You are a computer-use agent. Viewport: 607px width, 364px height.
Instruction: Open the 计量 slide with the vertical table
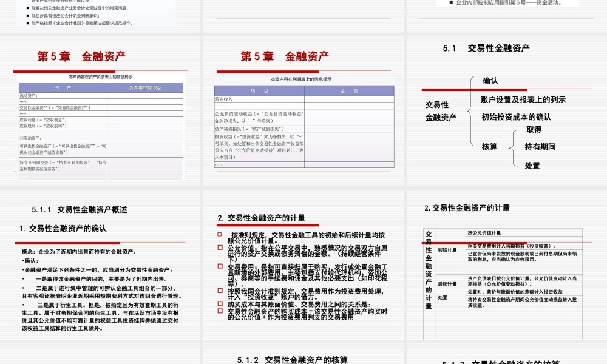pos(507,265)
